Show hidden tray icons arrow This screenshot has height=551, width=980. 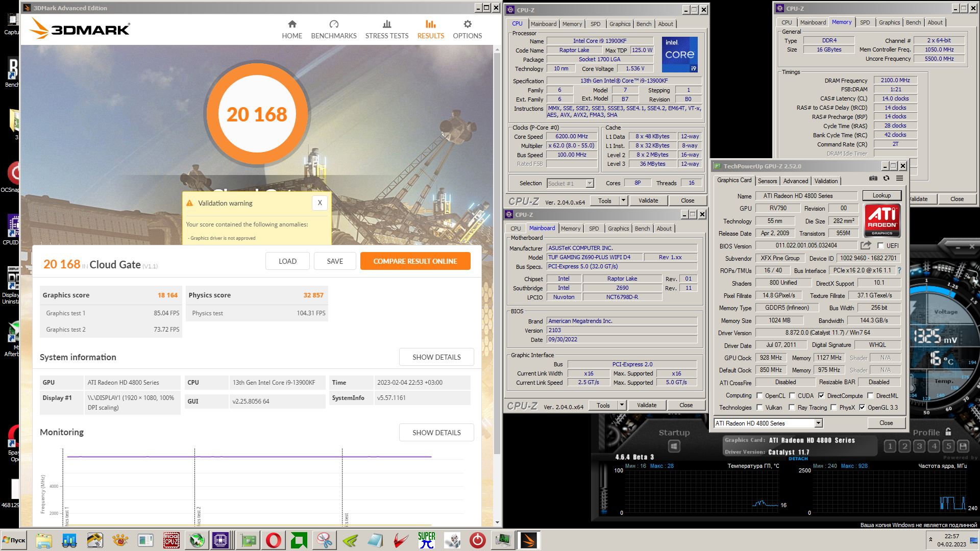pos(930,539)
